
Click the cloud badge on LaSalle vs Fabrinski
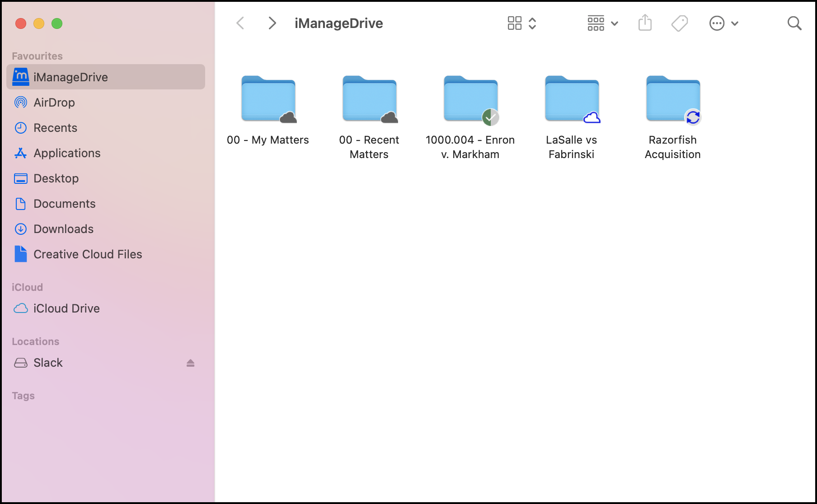[x=592, y=118]
